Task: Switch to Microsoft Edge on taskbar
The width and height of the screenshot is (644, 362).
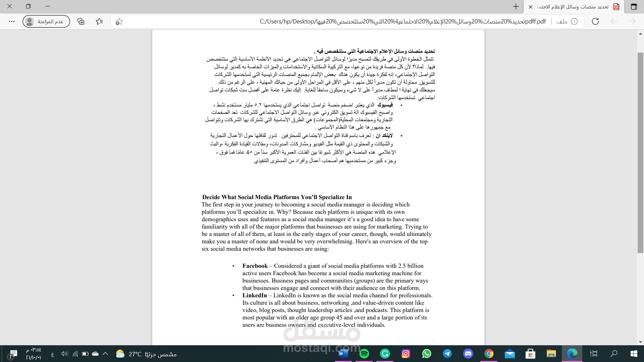Action: [x=572, y=354]
